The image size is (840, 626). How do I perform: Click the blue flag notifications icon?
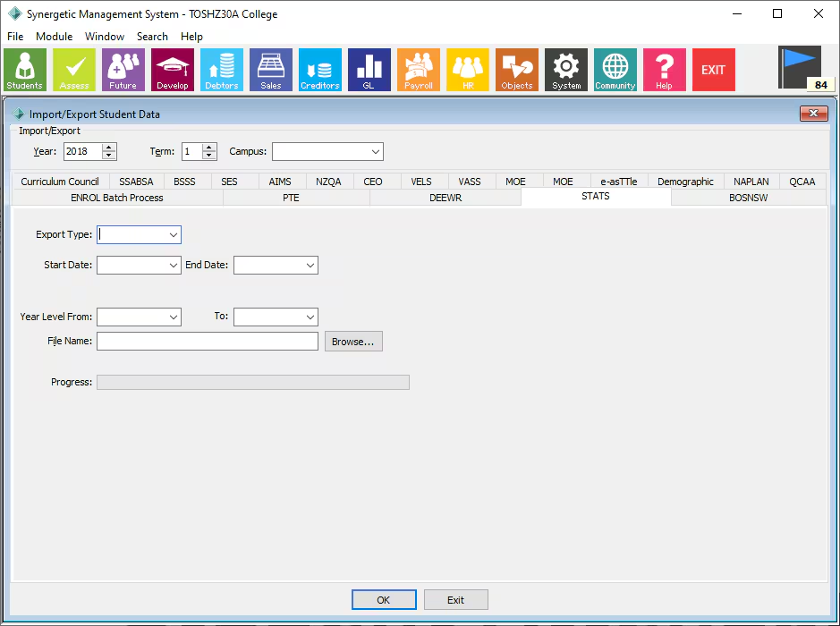click(x=799, y=67)
